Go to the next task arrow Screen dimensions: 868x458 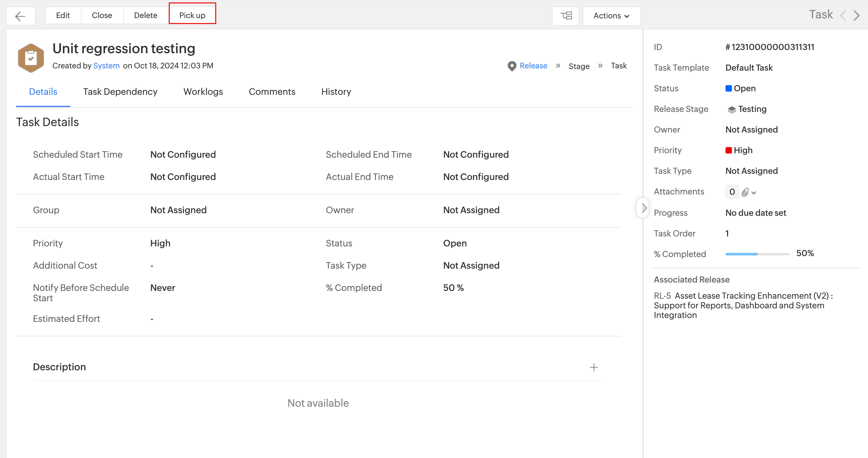856,15
